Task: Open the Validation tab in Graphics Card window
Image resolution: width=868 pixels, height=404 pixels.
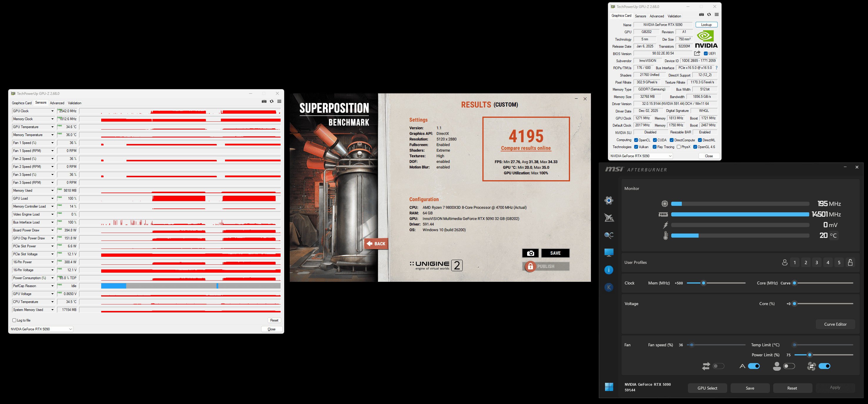Action: (x=674, y=16)
